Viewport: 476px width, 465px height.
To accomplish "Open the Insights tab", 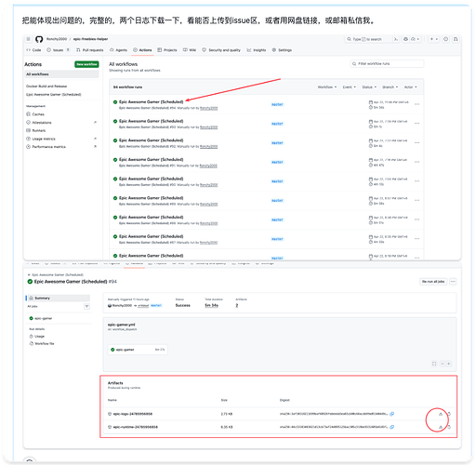I will point(257,50).
